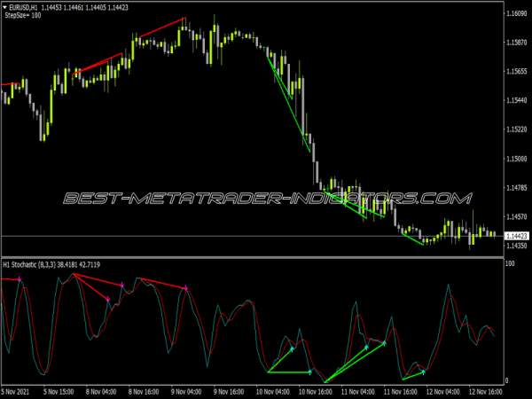532x399 pixels.
Task: Select the horizontal bid price line
Action: tap(253, 236)
